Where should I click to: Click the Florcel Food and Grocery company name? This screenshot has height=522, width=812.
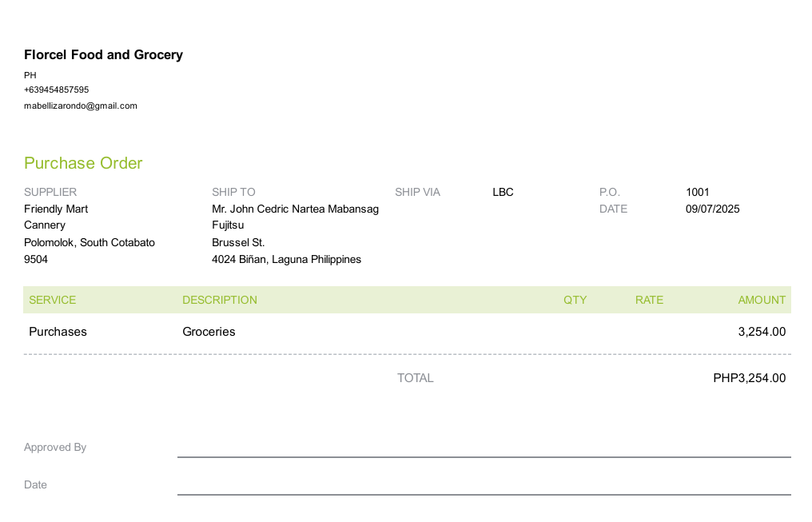tap(103, 55)
